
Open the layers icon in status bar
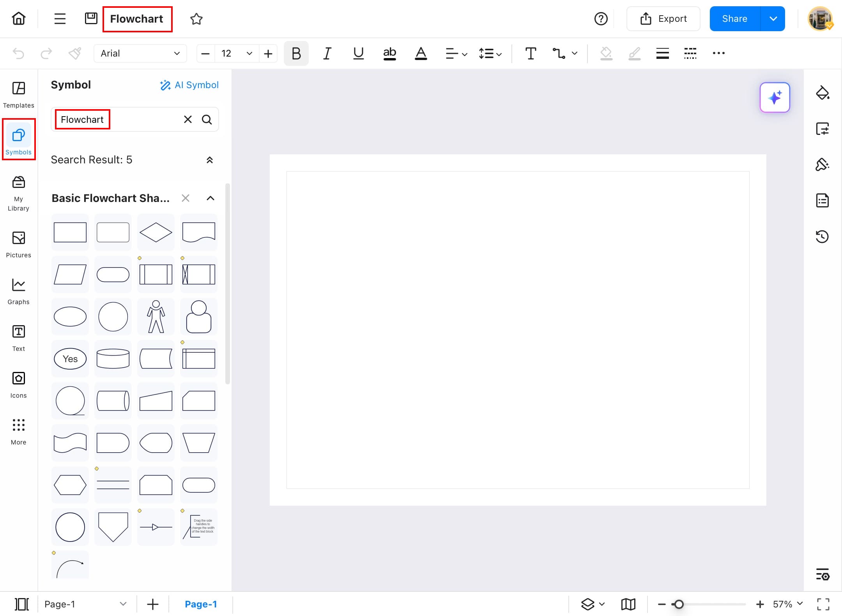(588, 604)
